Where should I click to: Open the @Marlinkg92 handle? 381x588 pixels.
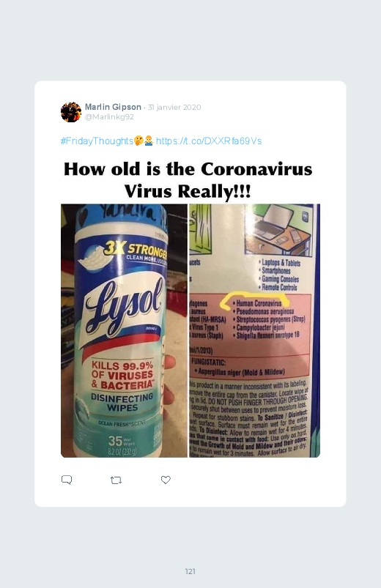pyautogui.click(x=109, y=116)
